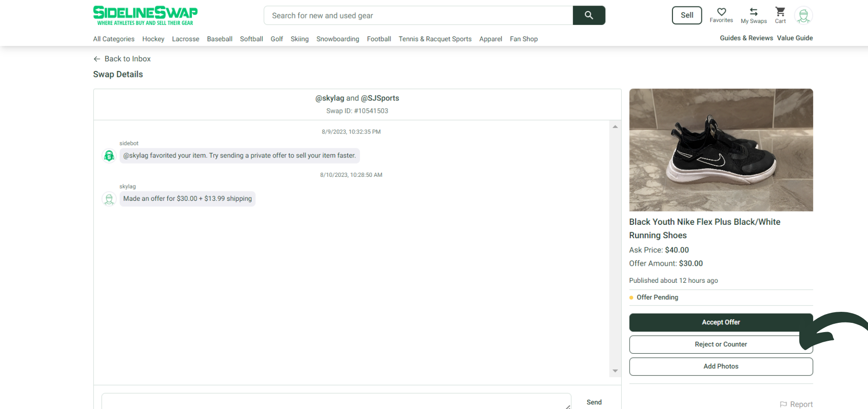Image resolution: width=868 pixels, height=409 pixels.
Task: Click the Report flag link
Action: [796, 404]
